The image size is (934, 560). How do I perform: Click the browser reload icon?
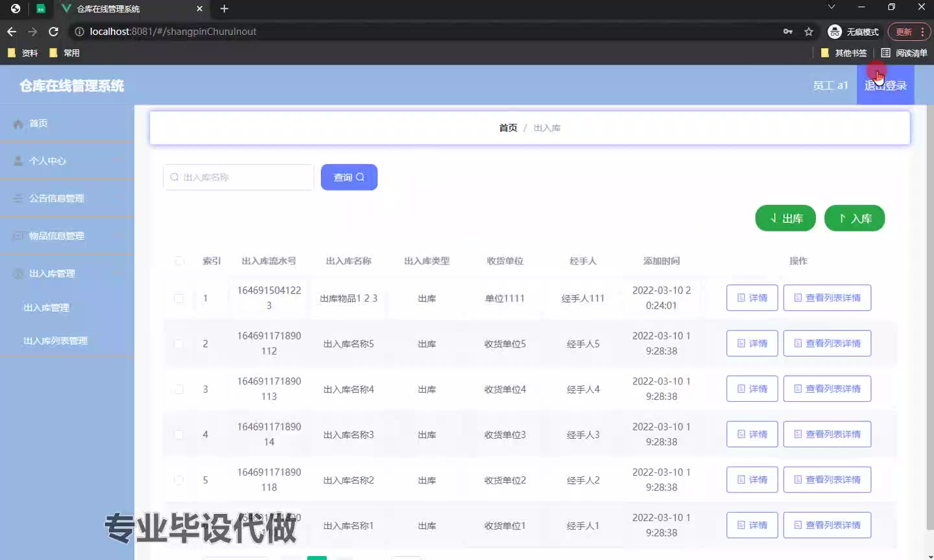(54, 32)
